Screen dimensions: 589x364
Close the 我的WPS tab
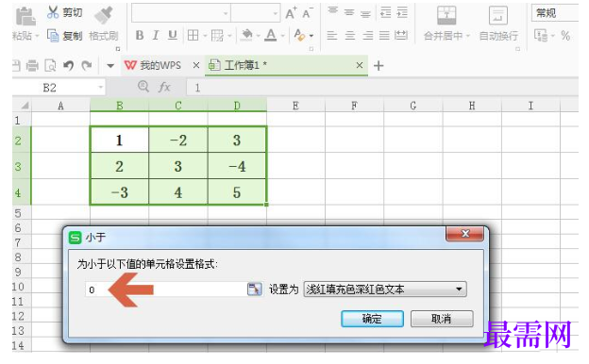point(196,66)
